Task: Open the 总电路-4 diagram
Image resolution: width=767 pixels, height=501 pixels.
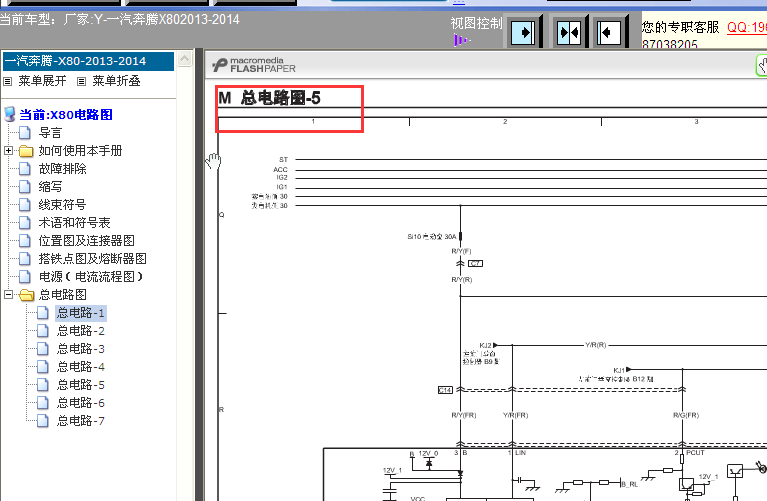Action: (81, 367)
